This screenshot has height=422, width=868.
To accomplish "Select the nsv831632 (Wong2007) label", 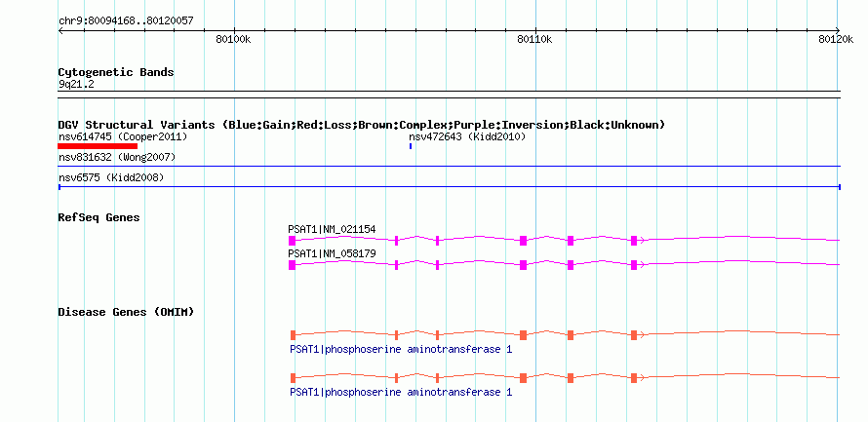I will (117, 157).
